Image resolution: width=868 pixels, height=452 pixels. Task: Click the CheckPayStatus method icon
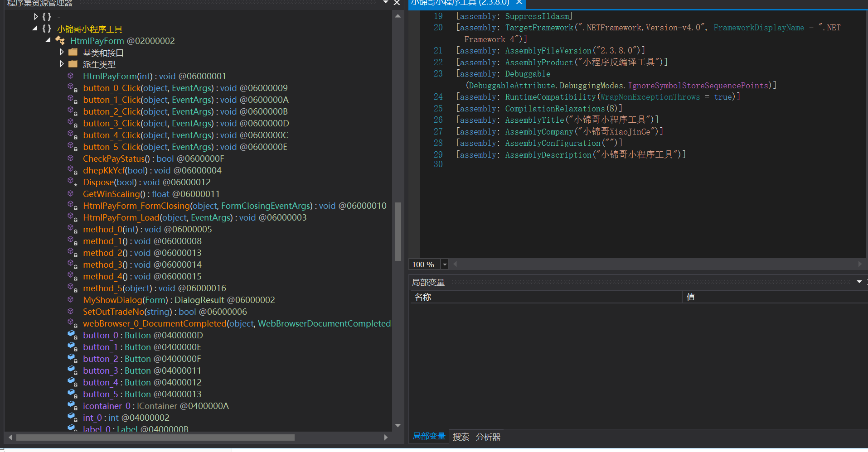pyautogui.click(x=71, y=159)
